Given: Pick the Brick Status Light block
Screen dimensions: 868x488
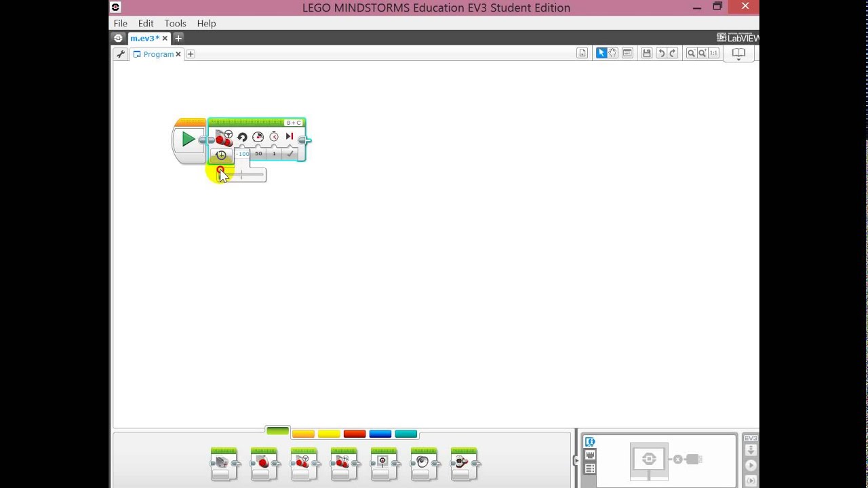Looking at the screenshot, I should point(464,464).
